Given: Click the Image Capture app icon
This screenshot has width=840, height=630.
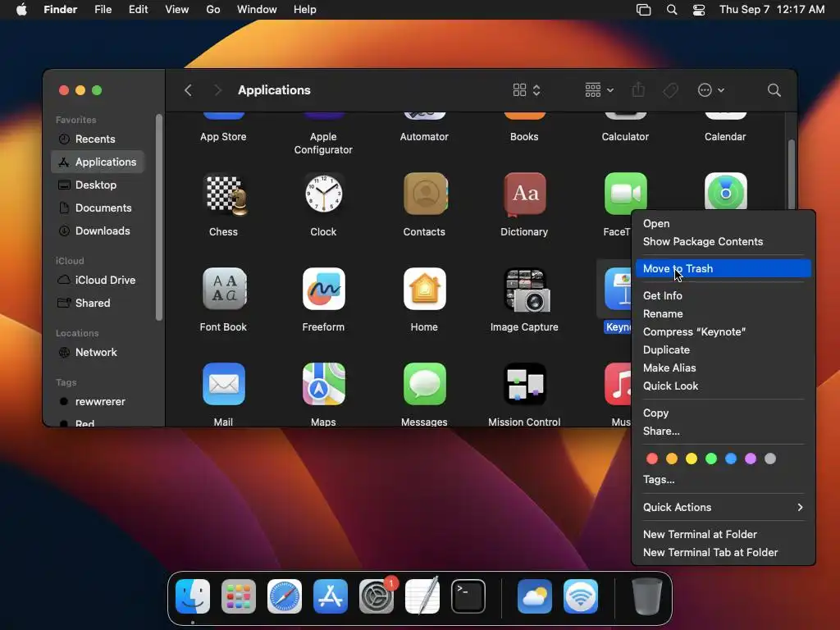Looking at the screenshot, I should [527, 290].
